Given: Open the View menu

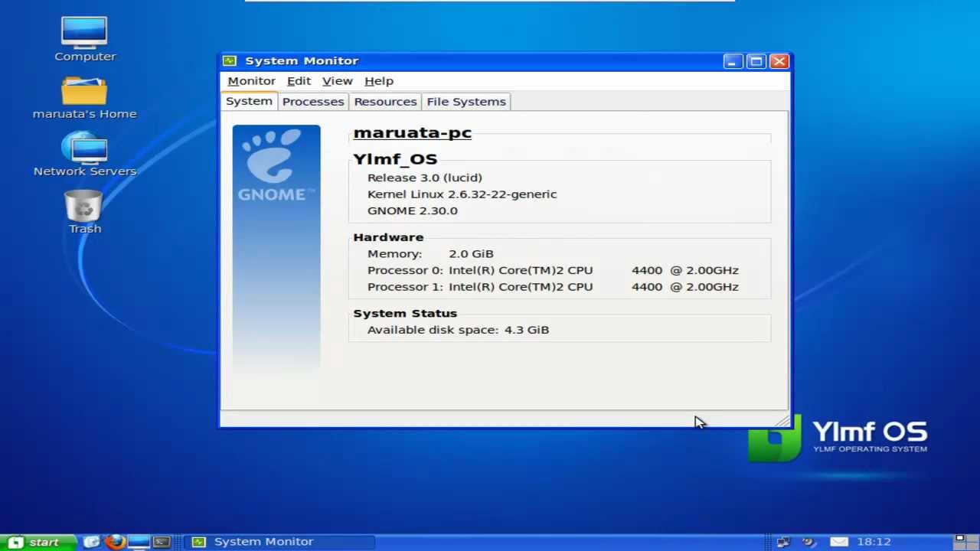Looking at the screenshot, I should 337,81.
